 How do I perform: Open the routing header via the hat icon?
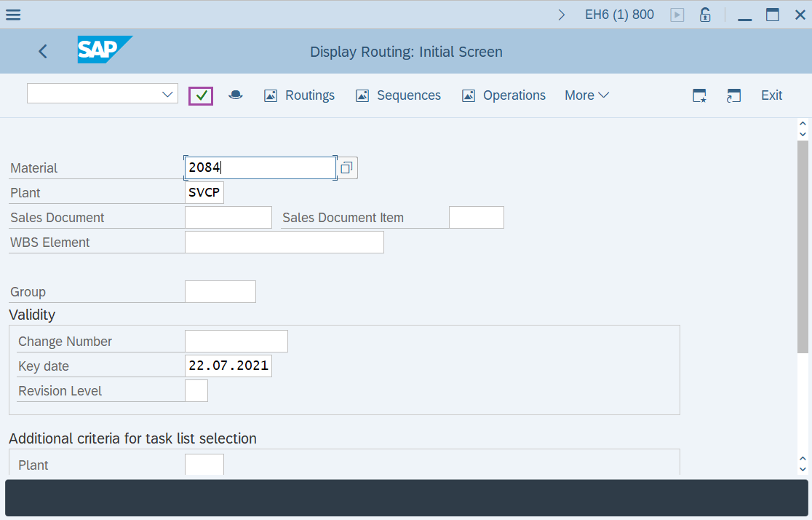(x=235, y=95)
